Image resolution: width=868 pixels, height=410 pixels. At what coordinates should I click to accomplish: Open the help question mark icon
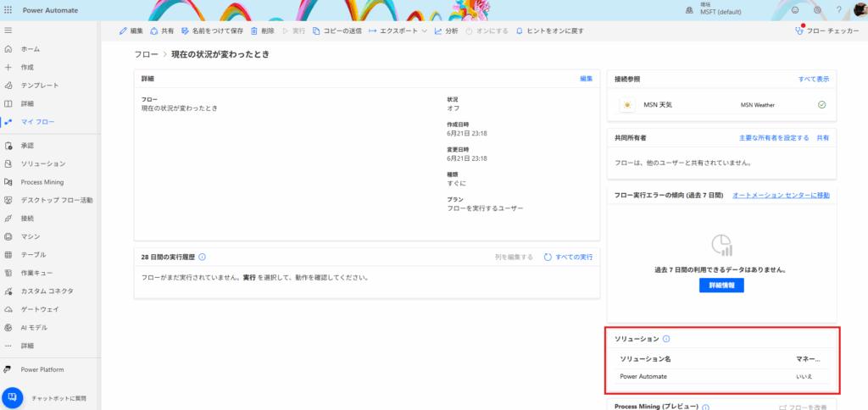[x=838, y=10]
